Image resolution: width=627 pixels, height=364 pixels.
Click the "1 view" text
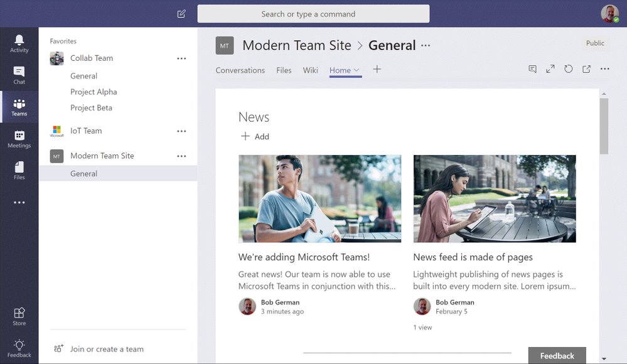tap(422, 327)
